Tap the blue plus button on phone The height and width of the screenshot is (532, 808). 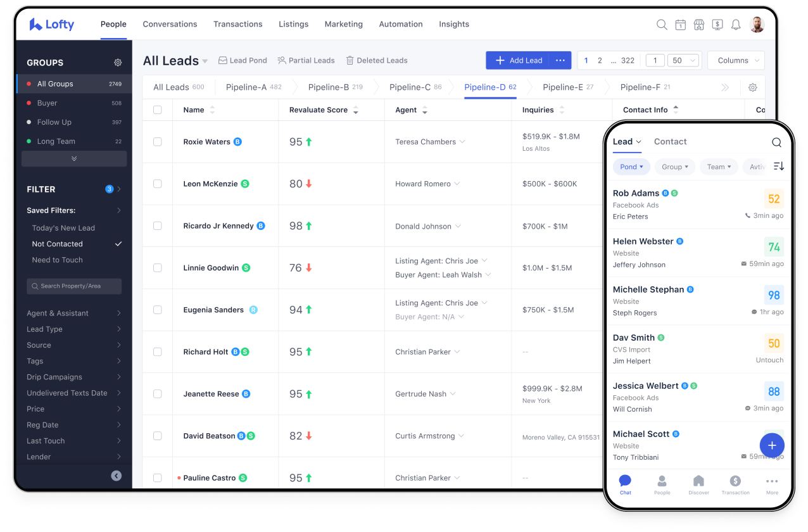coord(771,445)
